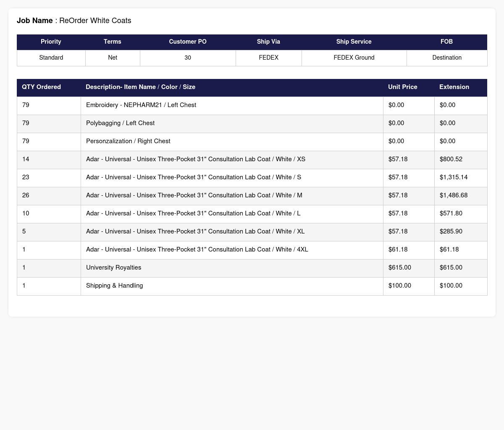
Task: Click the "$571.80" extension amount
Action: [451, 213]
